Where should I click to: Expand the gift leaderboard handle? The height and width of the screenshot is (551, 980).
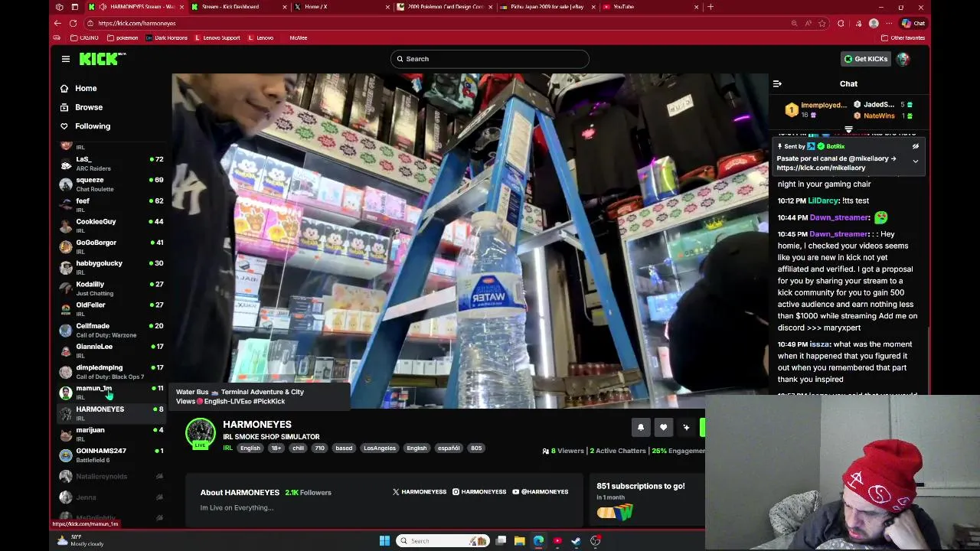(848, 129)
